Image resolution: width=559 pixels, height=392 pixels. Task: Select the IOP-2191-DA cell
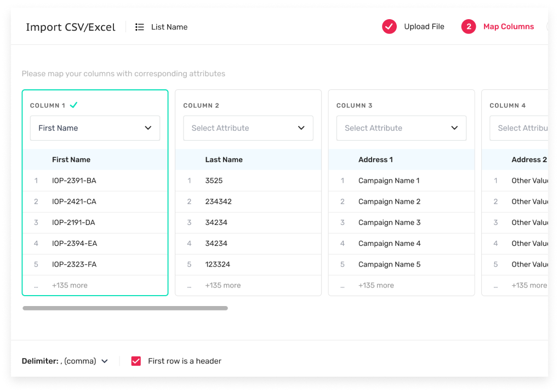pyautogui.click(x=73, y=222)
